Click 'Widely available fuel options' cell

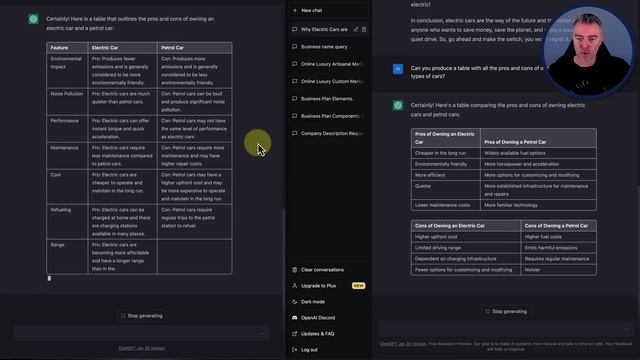[x=538, y=153]
